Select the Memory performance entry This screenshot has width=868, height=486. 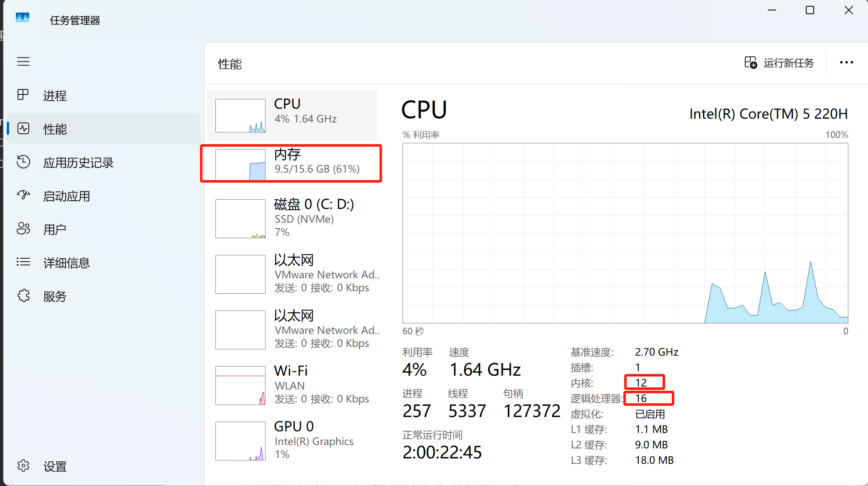292,164
